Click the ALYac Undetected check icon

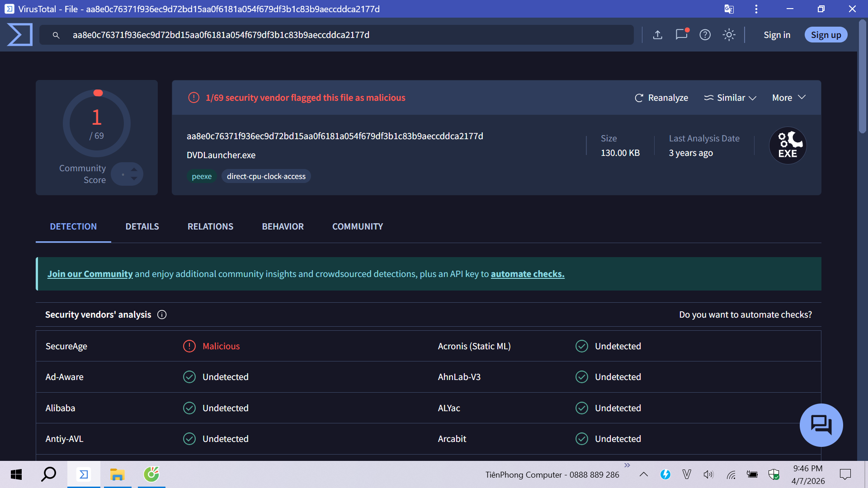pos(581,408)
